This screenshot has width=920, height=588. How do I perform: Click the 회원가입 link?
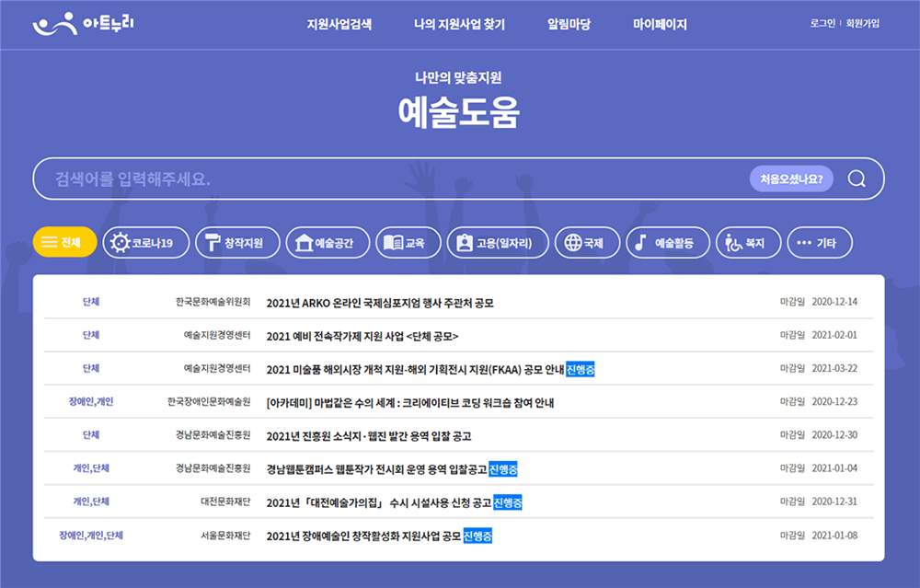point(862,24)
